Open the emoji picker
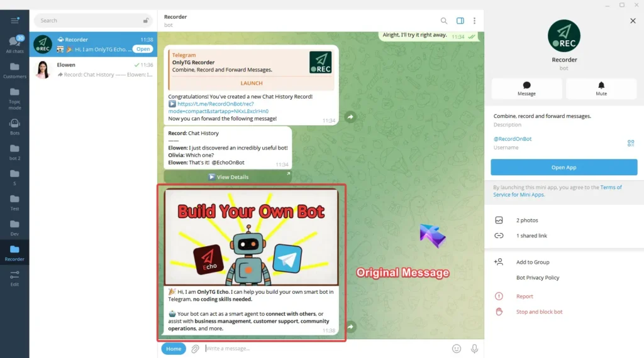The image size is (644, 358). point(457,349)
